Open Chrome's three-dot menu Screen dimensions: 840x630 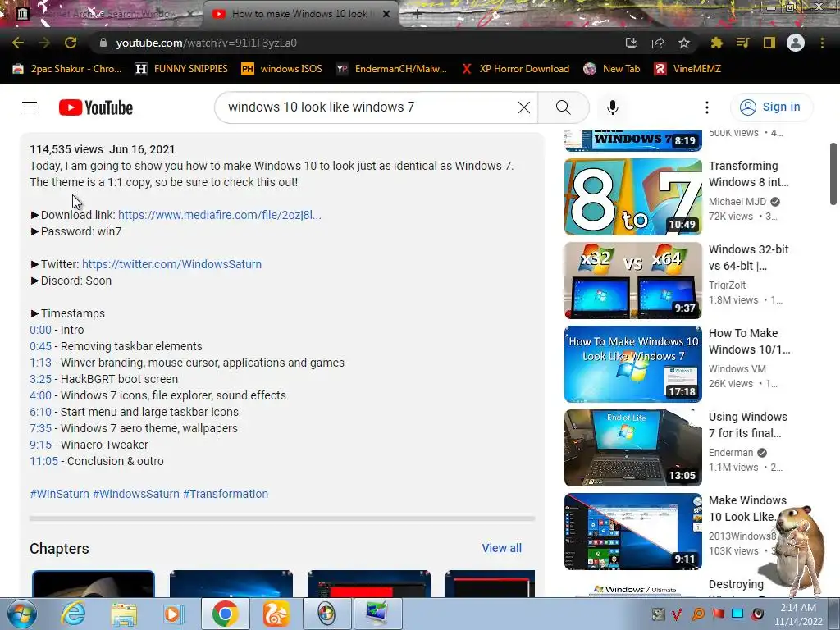(822, 43)
